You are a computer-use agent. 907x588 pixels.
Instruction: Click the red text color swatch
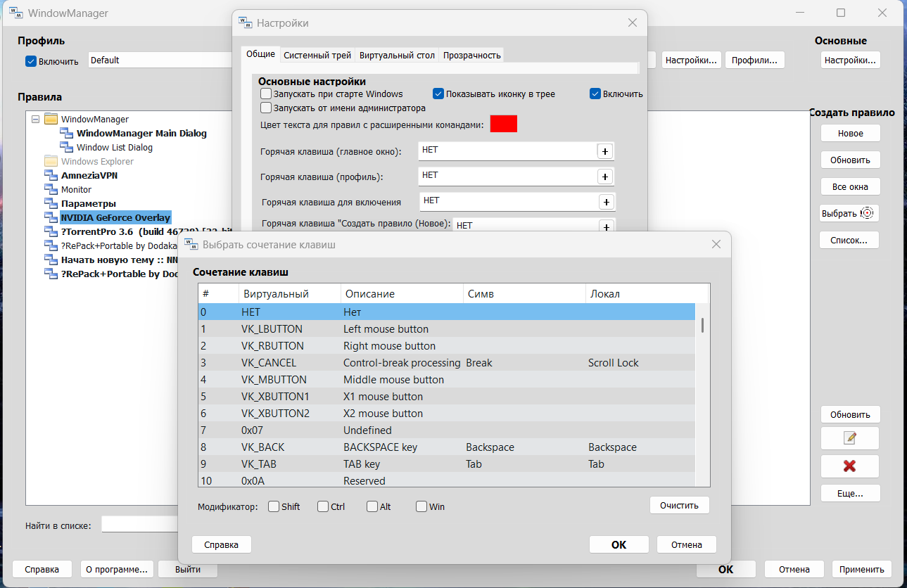503,124
